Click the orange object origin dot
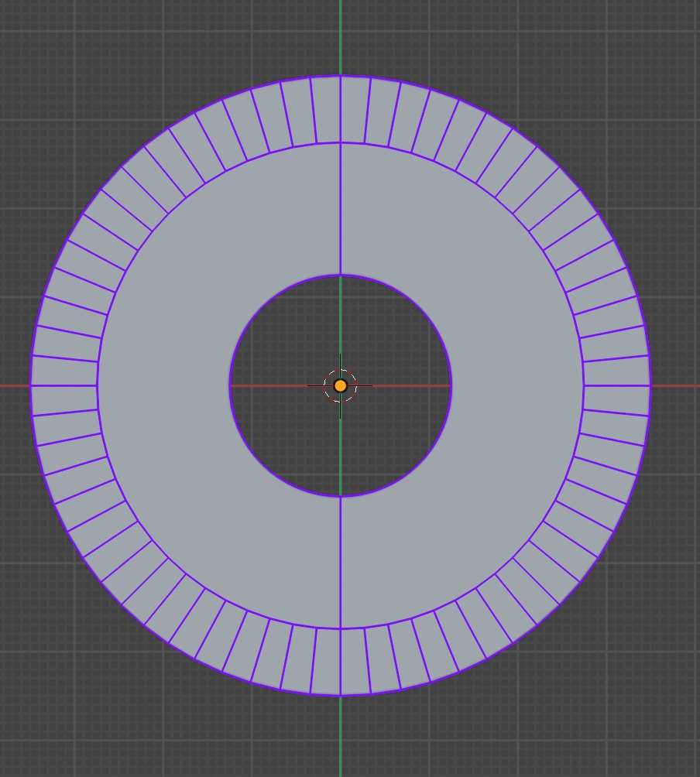Viewport: 700px width, 777px height. pyautogui.click(x=340, y=385)
